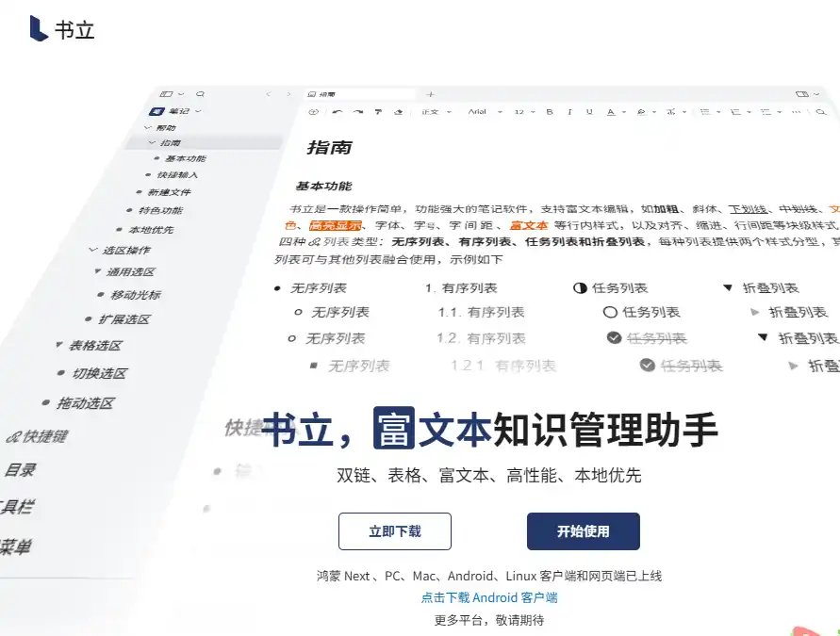Open 目录 in the sidebar
This screenshot has height=636, width=840.
coord(20,470)
